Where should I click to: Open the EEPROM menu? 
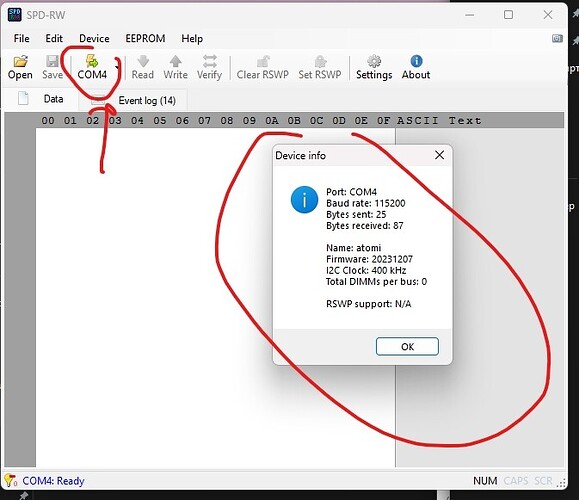pos(145,38)
